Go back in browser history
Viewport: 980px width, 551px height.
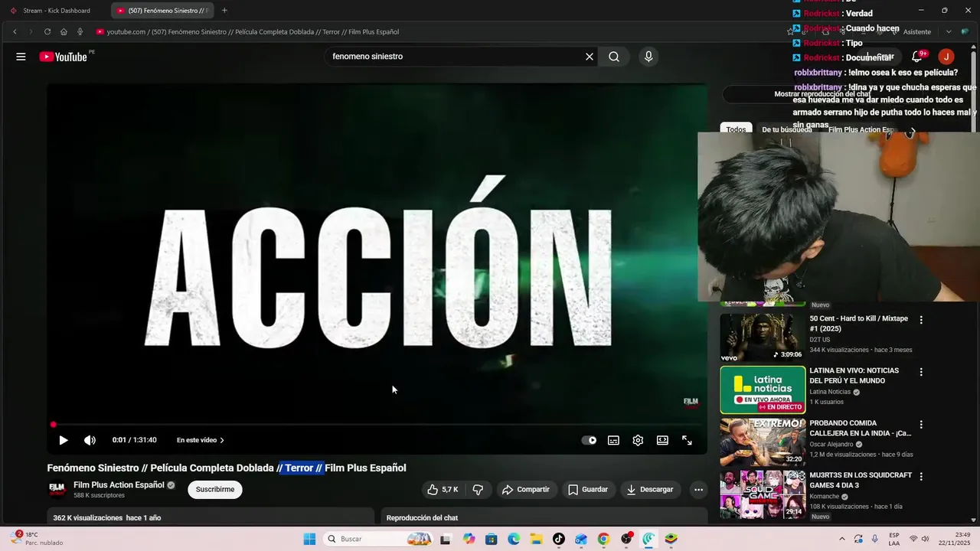coord(15,31)
